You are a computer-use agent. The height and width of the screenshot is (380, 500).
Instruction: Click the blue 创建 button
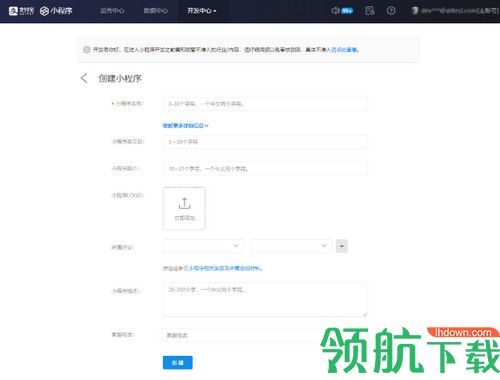click(178, 363)
